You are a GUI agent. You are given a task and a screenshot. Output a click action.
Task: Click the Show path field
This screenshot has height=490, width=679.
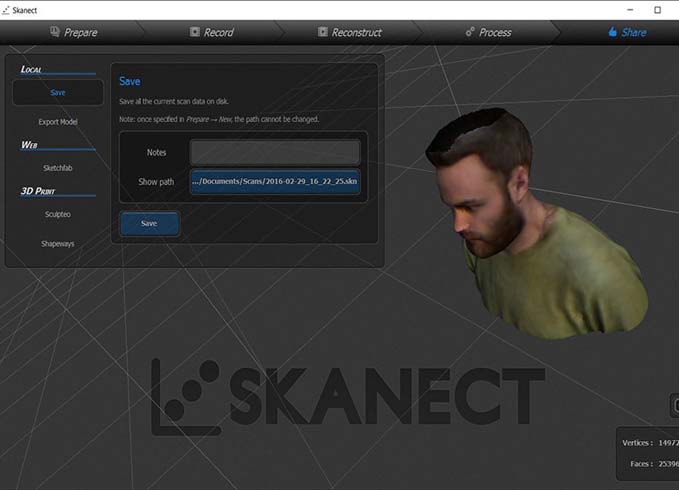point(275,181)
